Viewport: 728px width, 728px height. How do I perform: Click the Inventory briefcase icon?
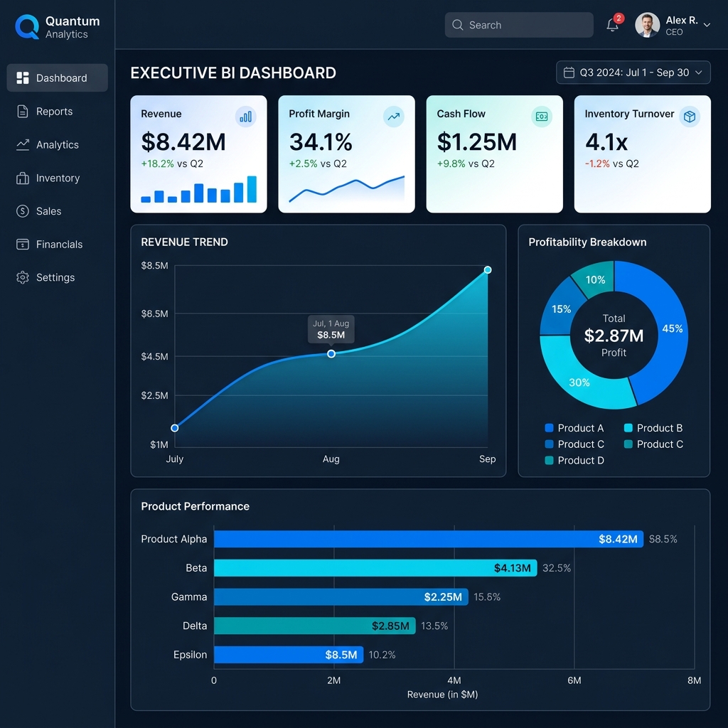click(22, 178)
